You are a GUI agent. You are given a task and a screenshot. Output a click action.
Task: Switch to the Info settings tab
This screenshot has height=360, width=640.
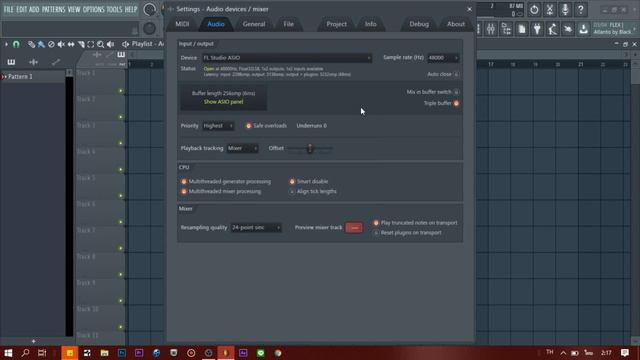(x=371, y=24)
